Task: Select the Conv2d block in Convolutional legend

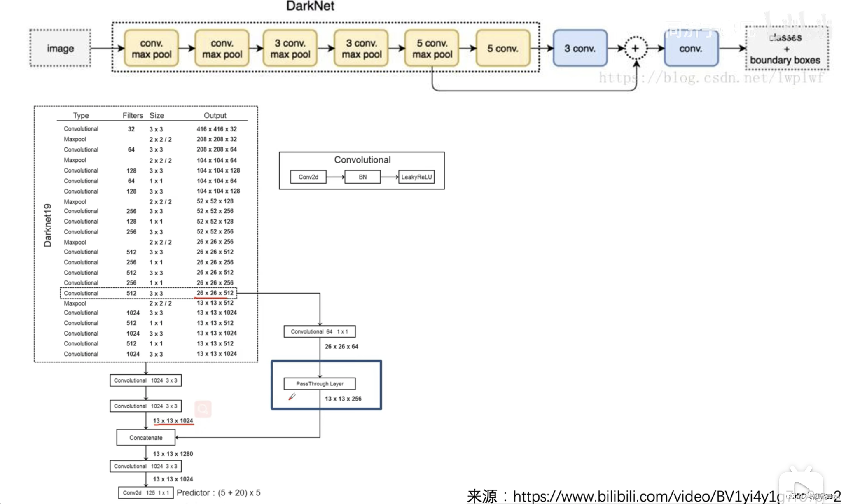Action: pos(308,177)
